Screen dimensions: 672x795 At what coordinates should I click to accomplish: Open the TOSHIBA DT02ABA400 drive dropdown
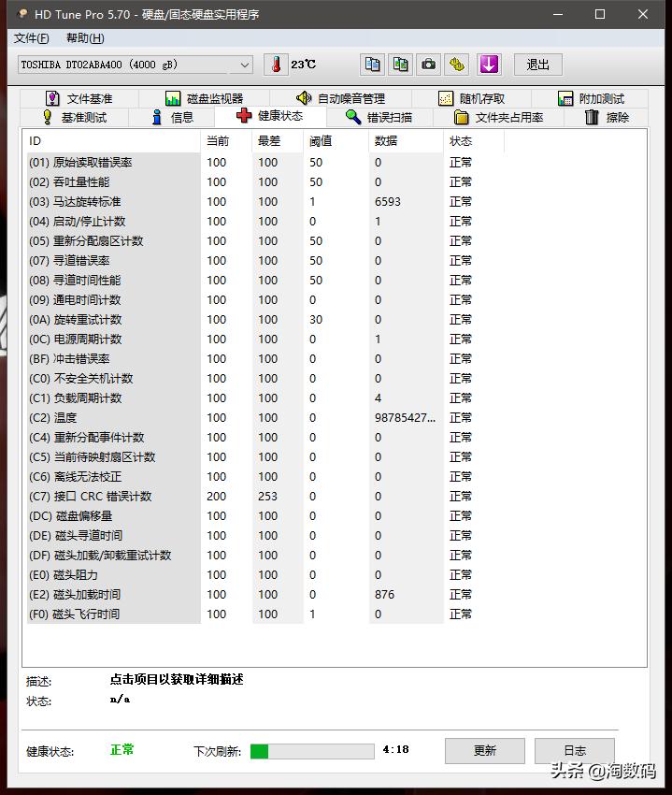pyautogui.click(x=136, y=65)
